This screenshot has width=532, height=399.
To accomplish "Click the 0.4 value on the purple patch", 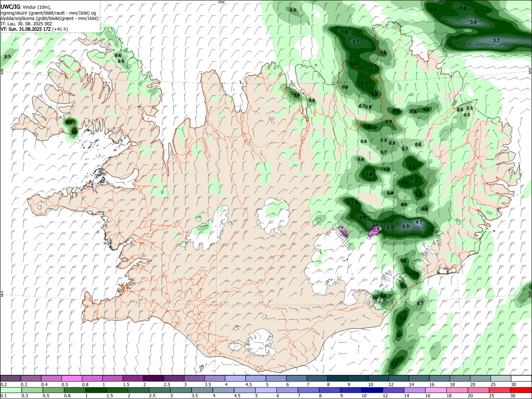I will 379,300.
